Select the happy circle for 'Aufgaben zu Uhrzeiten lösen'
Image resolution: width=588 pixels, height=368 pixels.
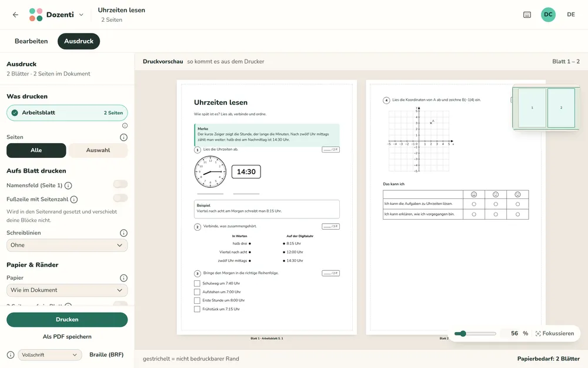coord(474,204)
